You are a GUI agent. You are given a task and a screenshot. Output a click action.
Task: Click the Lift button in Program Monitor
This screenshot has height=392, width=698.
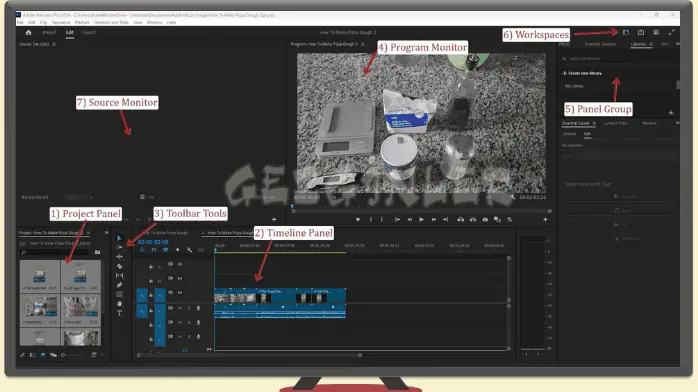click(x=460, y=219)
